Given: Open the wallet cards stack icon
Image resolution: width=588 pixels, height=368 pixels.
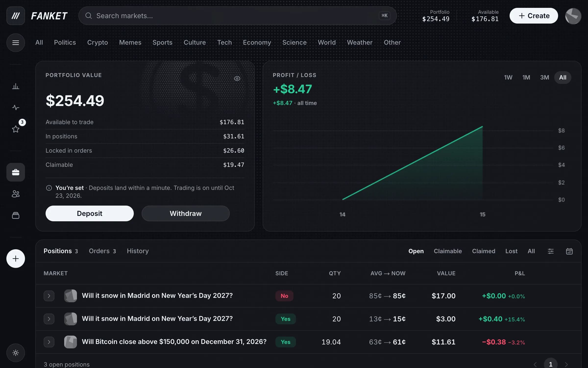Looking at the screenshot, I should click(16, 215).
